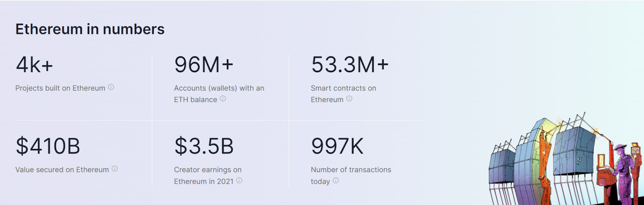Click the Ethereum in numbers heading
Viewport: 644px width, 205px height.
[90, 29]
